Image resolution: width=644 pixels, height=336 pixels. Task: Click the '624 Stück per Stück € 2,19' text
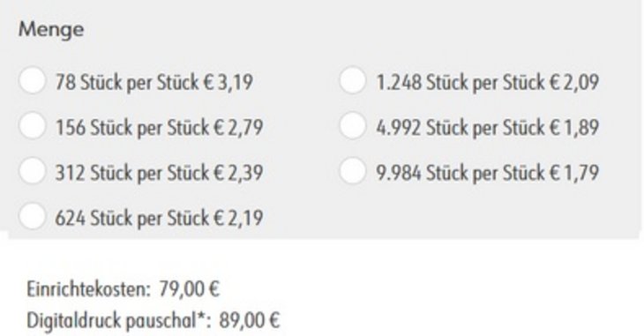tap(160, 218)
